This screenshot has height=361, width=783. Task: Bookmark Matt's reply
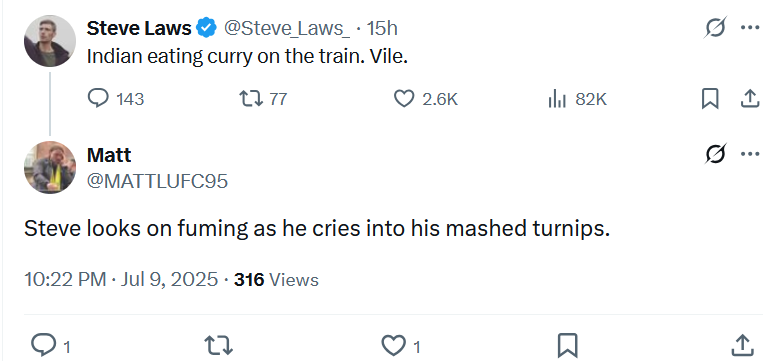coord(568,345)
